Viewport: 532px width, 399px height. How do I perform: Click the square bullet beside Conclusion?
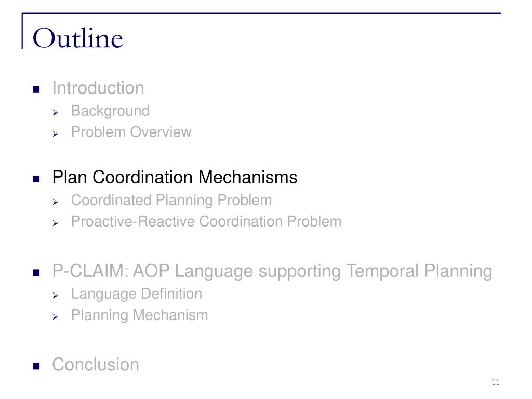coord(36,366)
